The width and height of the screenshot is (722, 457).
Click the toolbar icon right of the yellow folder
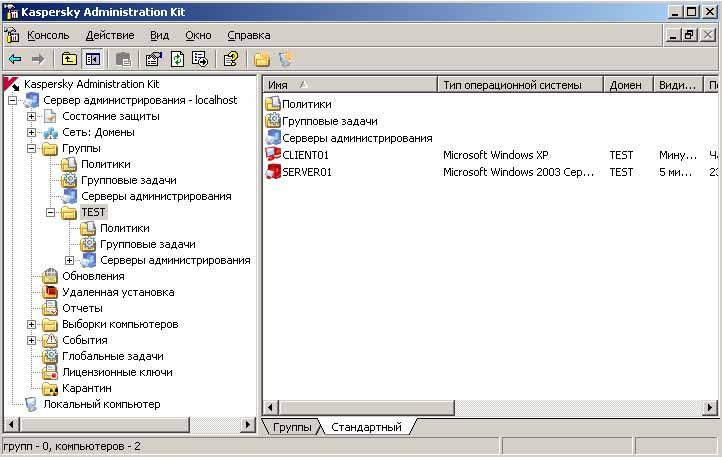286,59
